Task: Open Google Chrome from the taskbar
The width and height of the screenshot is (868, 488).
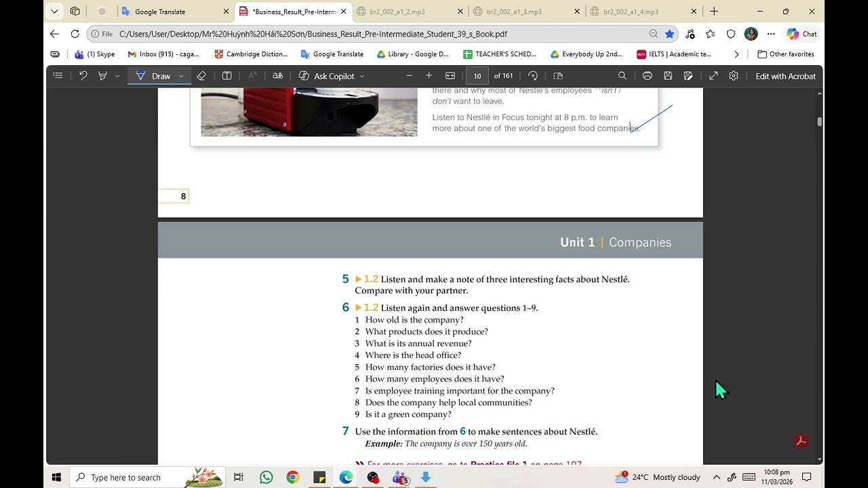Action: pyautogui.click(x=292, y=477)
